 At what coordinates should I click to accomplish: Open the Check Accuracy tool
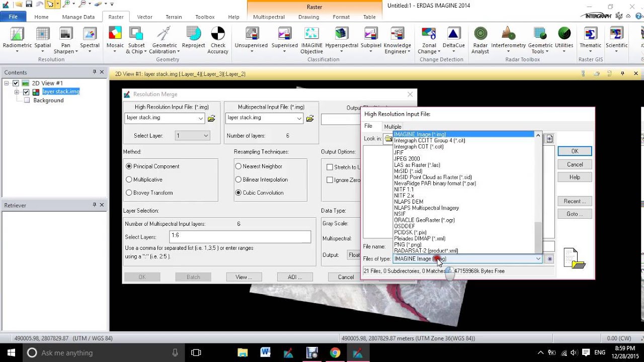click(218, 40)
